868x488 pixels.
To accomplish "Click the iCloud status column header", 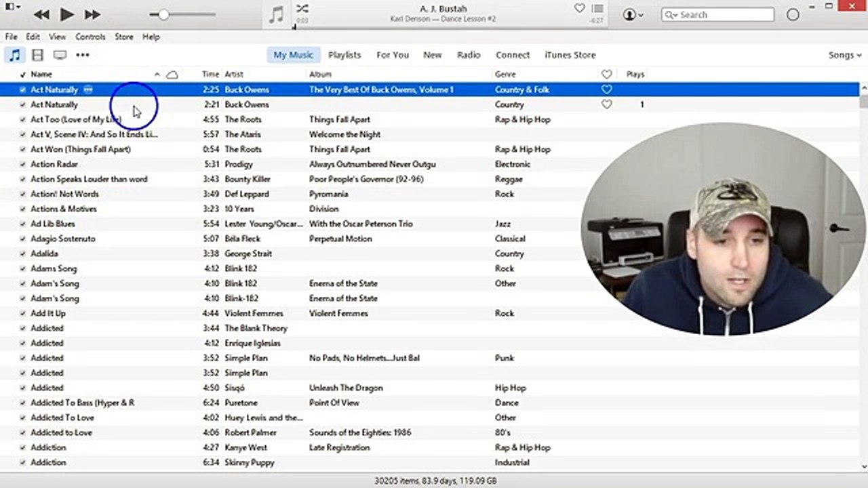I will coord(172,75).
